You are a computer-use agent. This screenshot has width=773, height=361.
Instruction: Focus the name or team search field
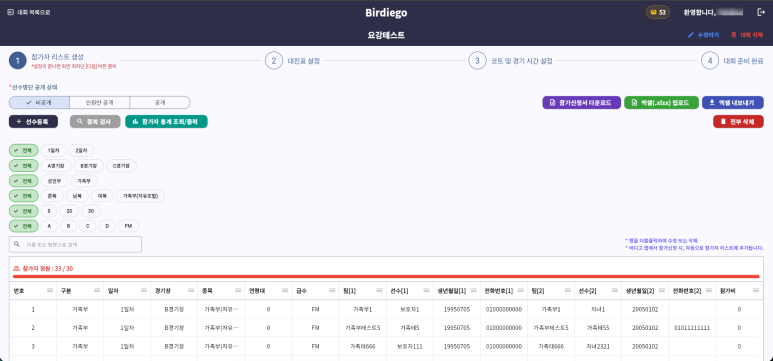tap(75, 244)
